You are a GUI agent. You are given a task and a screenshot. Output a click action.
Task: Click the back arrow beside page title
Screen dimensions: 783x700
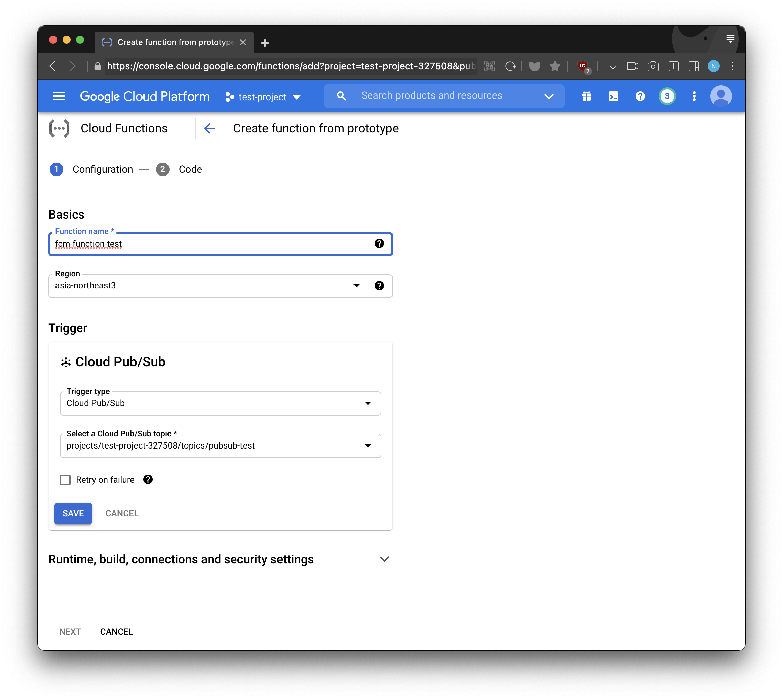click(209, 128)
